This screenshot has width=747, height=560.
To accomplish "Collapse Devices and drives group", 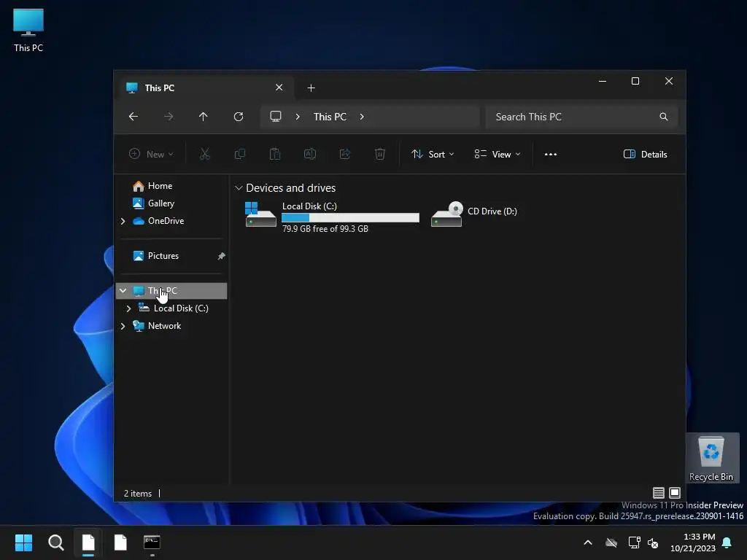I will tap(239, 188).
